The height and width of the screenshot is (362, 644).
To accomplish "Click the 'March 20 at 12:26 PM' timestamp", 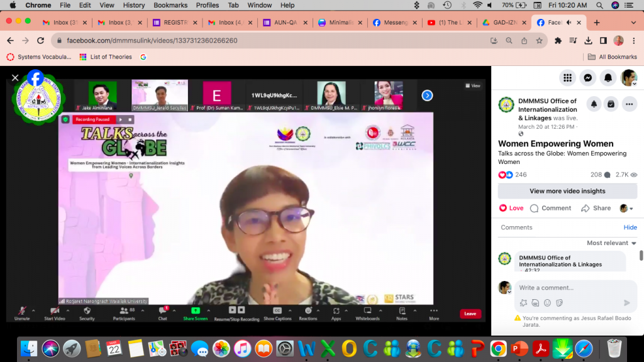I will (547, 127).
